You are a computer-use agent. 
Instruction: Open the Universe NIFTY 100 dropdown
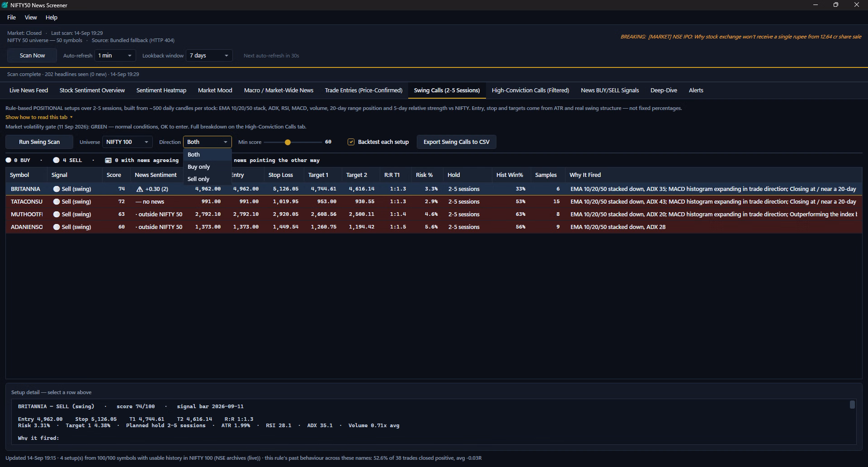tap(127, 142)
